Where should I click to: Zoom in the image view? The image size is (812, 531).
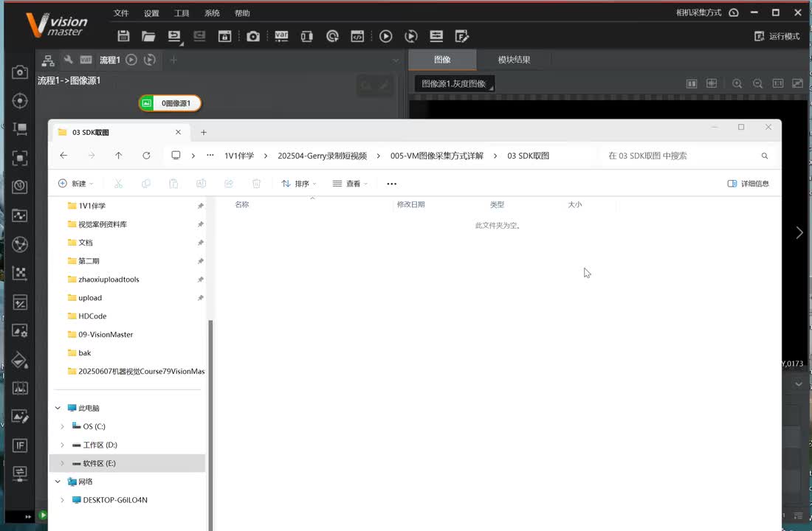tap(737, 83)
